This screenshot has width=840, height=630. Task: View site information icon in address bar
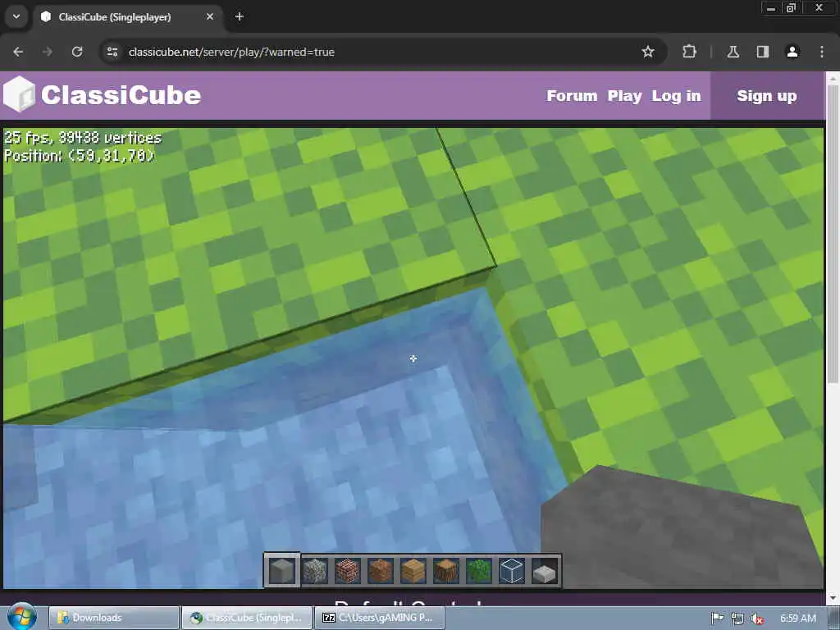coord(112,52)
